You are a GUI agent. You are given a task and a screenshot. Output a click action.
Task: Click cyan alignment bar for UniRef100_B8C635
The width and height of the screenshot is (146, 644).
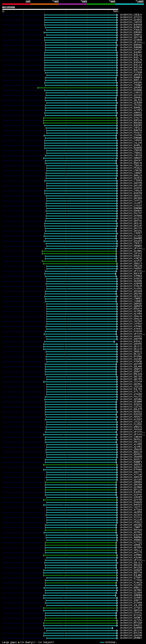pos(80,274)
